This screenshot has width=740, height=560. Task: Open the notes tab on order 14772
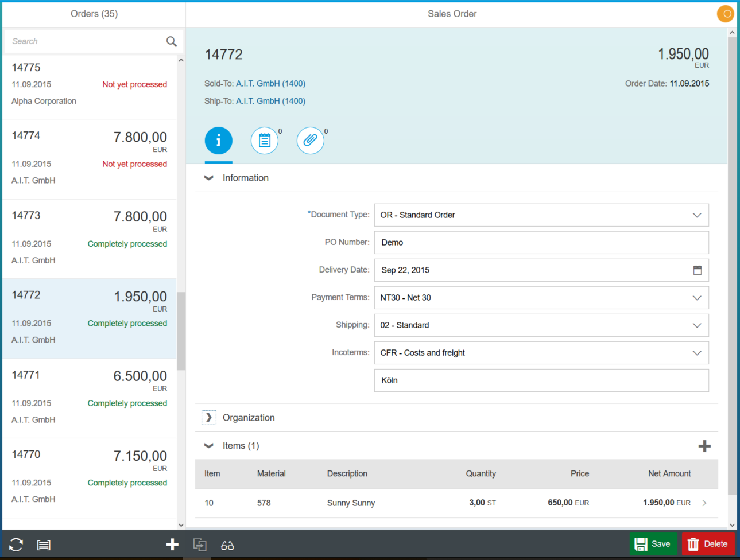pos(265,140)
